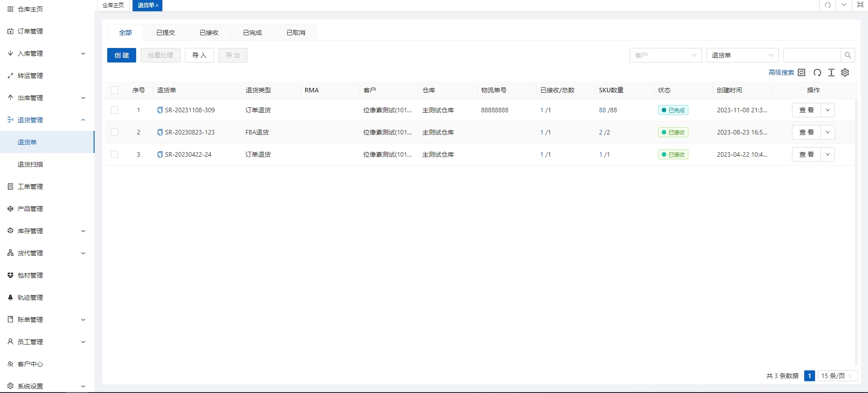Check the row for SR-20230823-123
868x393 pixels.
(114, 132)
